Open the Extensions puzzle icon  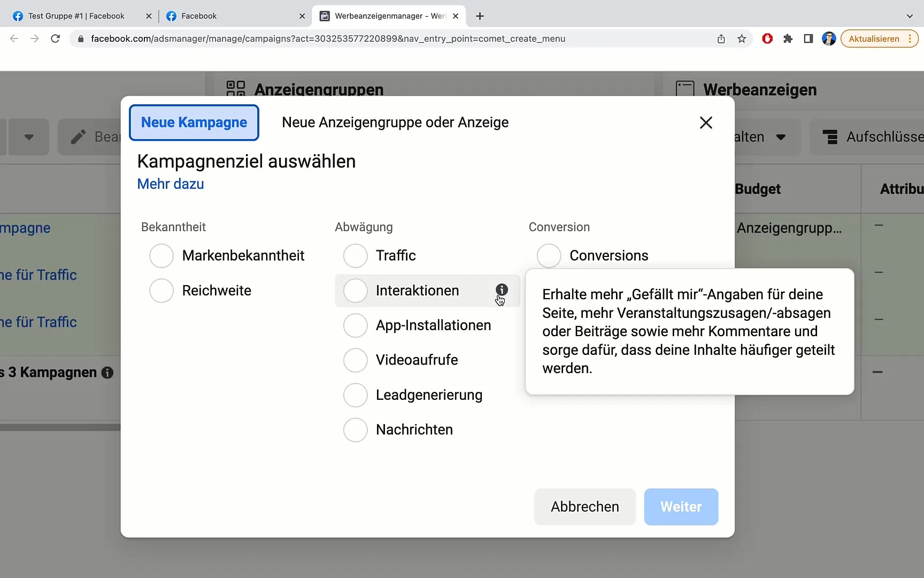pyautogui.click(x=788, y=39)
